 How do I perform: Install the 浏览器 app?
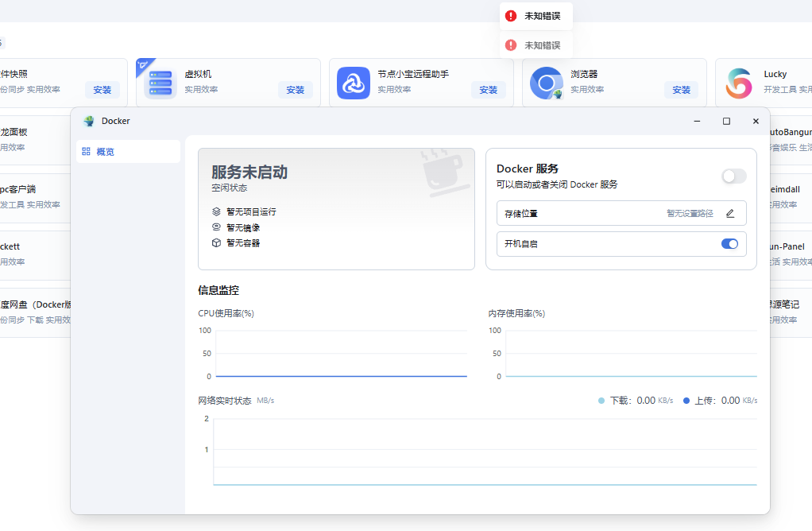click(x=681, y=90)
